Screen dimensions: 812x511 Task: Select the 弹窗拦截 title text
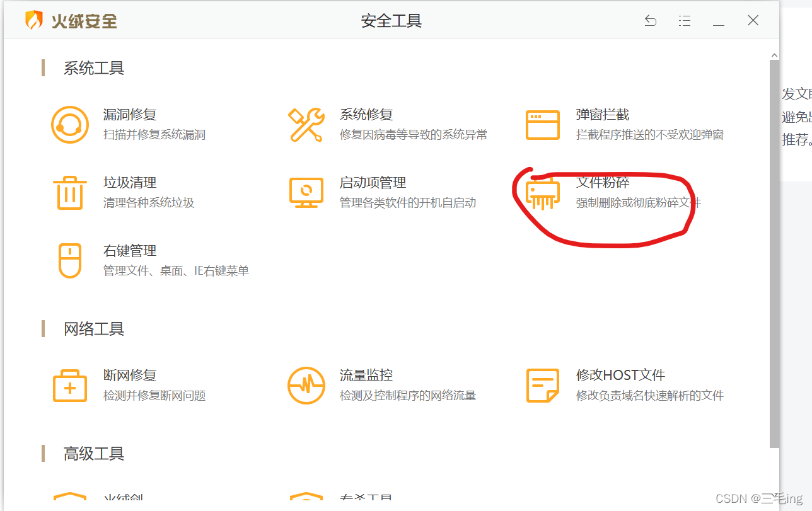[x=603, y=115]
